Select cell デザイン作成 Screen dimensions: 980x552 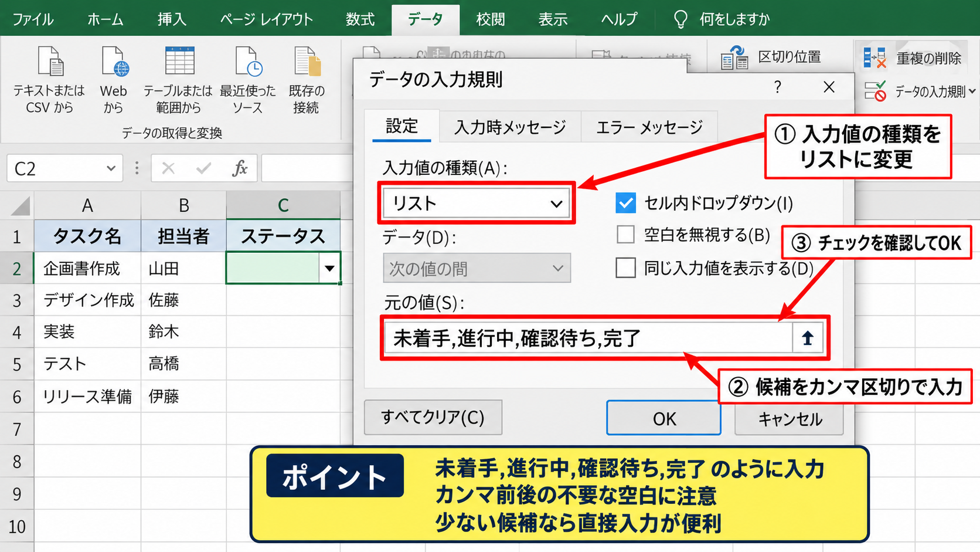click(x=87, y=300)
